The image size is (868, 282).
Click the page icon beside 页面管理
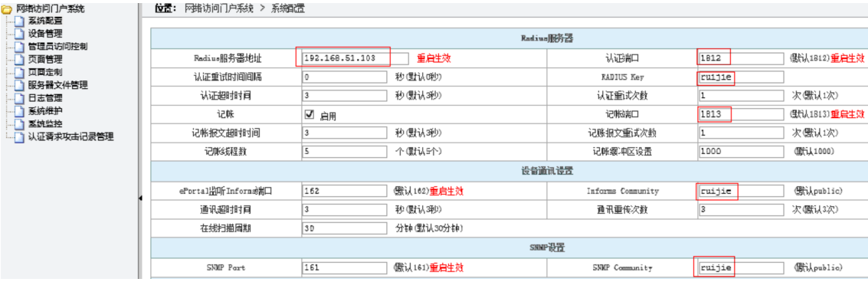click(x=20, y=59)
